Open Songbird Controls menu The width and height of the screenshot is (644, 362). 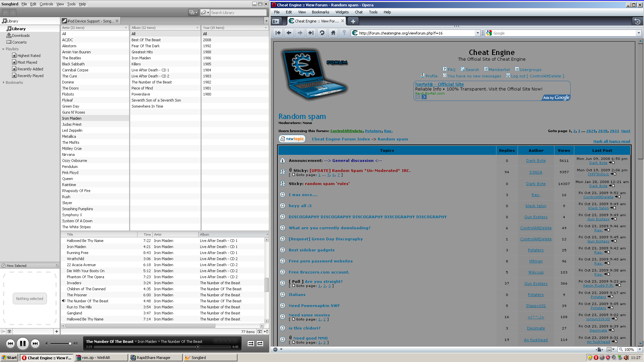pos(46,4)
